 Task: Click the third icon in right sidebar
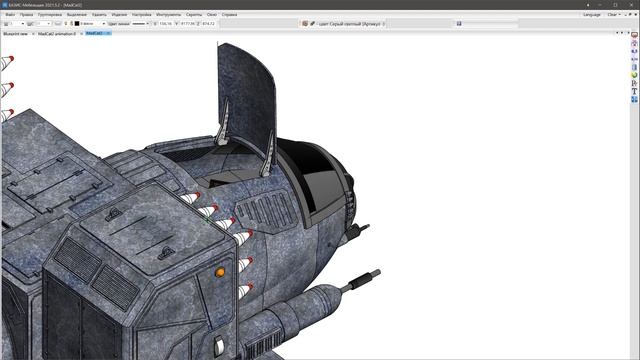point(634,51)
